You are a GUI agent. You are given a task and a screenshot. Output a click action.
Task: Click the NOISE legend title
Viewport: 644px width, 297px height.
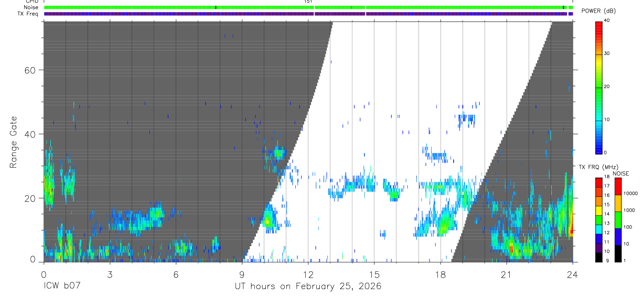pos(621,173)
